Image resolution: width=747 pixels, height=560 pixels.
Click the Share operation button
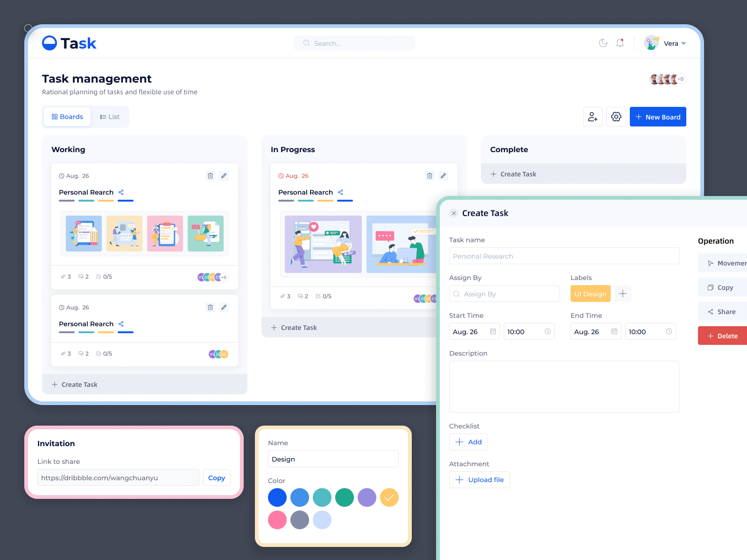(x=723, y=311)
